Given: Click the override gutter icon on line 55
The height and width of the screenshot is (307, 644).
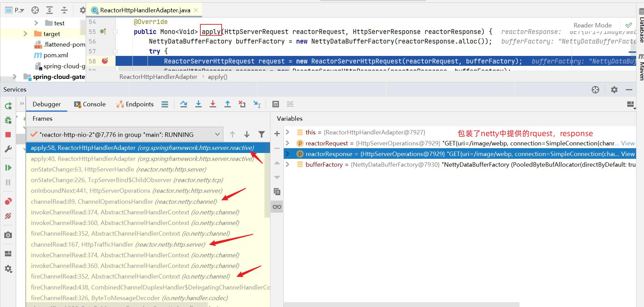Looking at the screenshot, I should click(103, 32).
